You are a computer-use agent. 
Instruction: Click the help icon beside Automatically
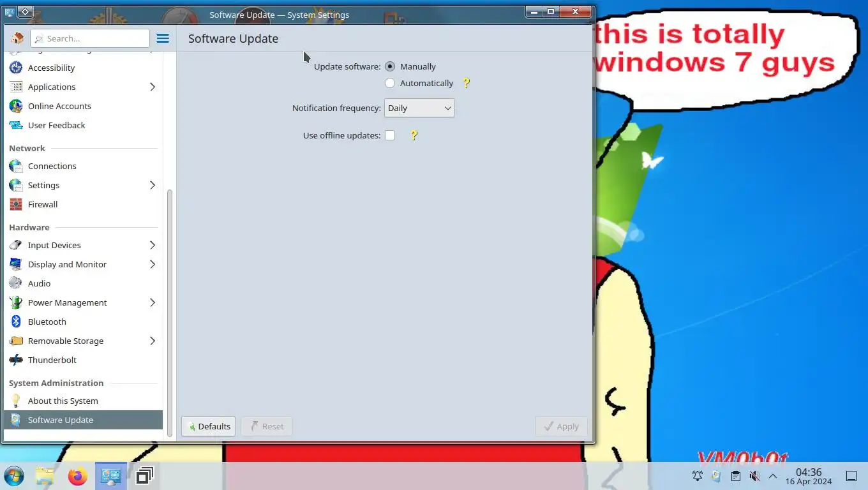tap(467, 83)
